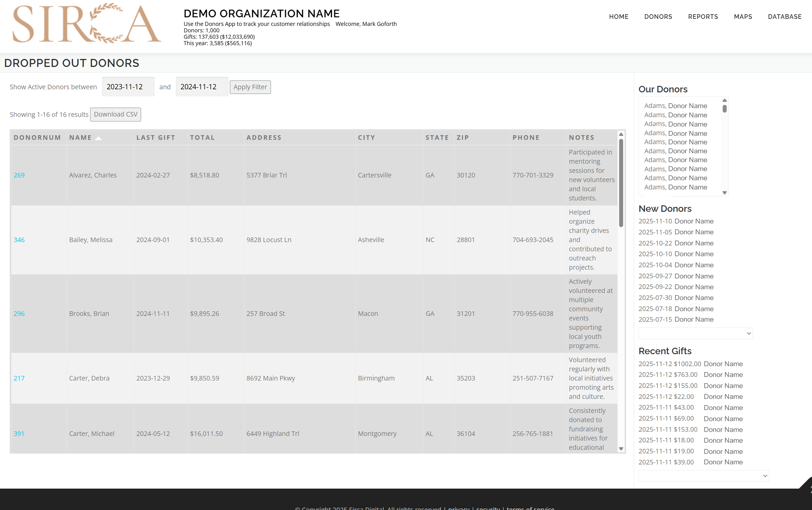Image resolution: width=812 pixels, height=510 pixels.
Task: Click table scrollbar up arrow
Action: 621,134
